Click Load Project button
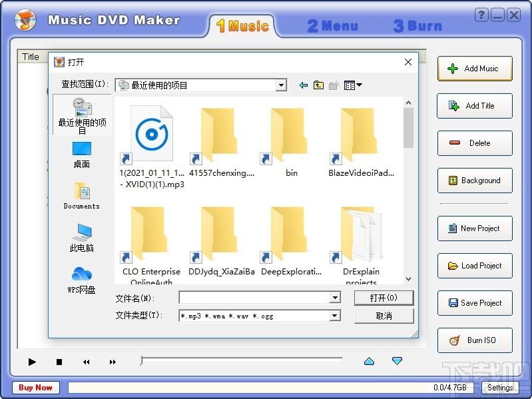The width and height of the screenshot is (532, 399). 475,266
